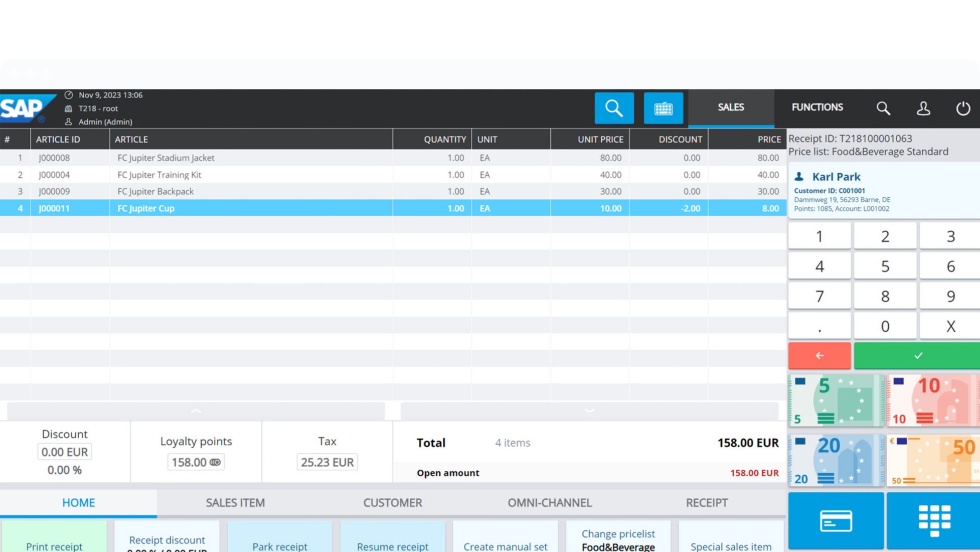Tap the 50 euro banknote

(933, 460)
